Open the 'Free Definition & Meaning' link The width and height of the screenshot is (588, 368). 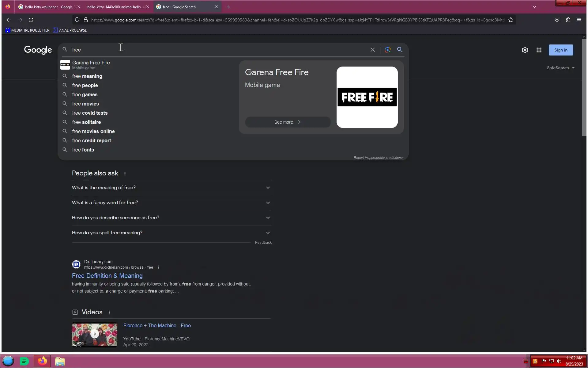pos(107,276)
